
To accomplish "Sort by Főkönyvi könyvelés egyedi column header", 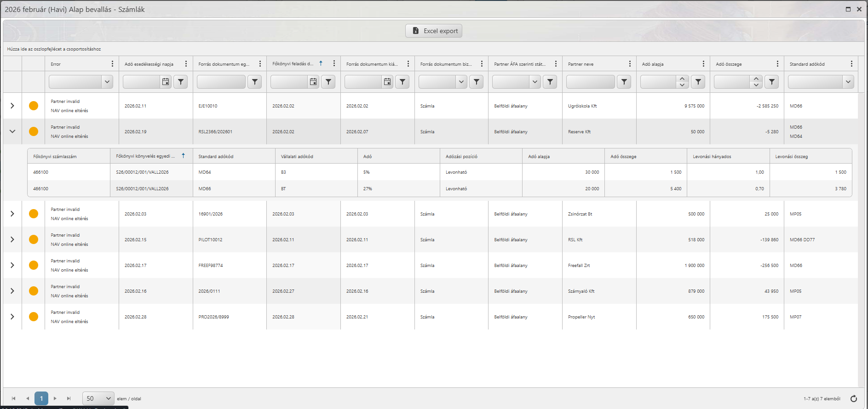I will click(x=145, y=156).
